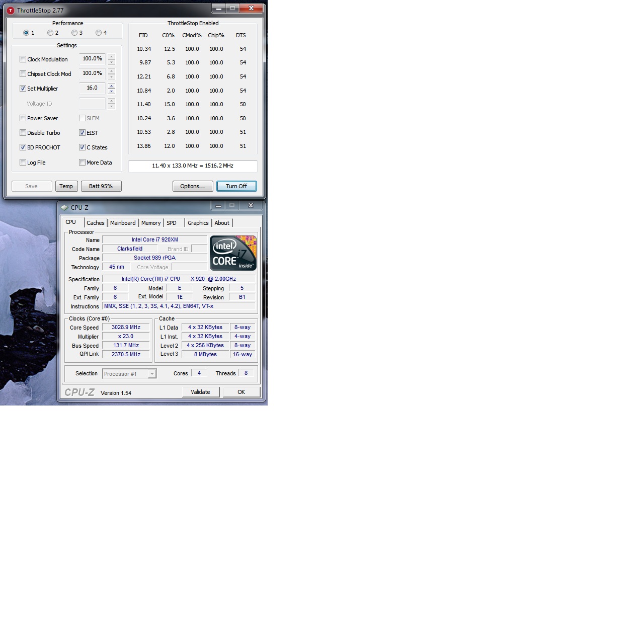Click the 11.40 x 133.0 MHz frequency readout
This screenshot has width=644, height=644.
[193, 166]
